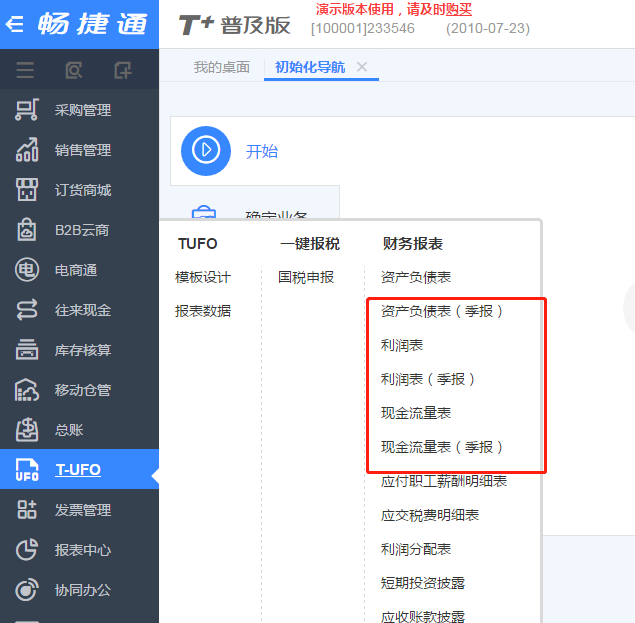Open 协同办公 menu item
Screen dimensions: 635x623
[83, 590]
